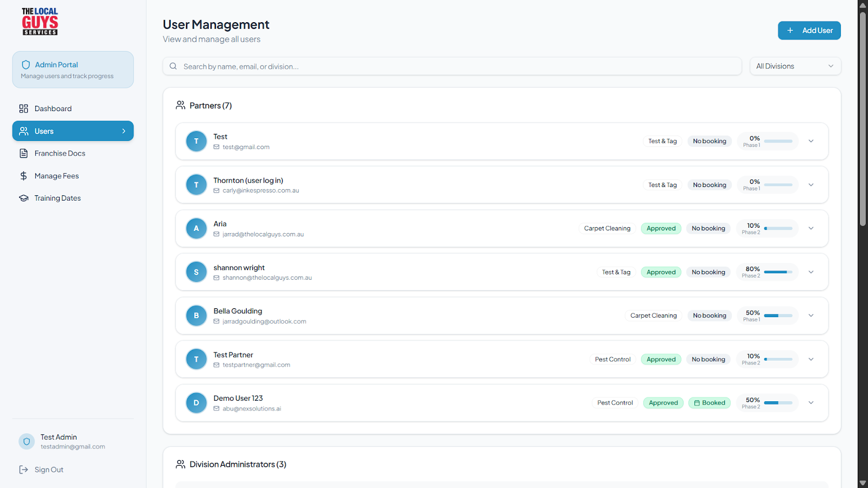Viewport: 868px width, 488px height.
Task: Click the Admin Portal shield icon
Action: pos(25,65)
